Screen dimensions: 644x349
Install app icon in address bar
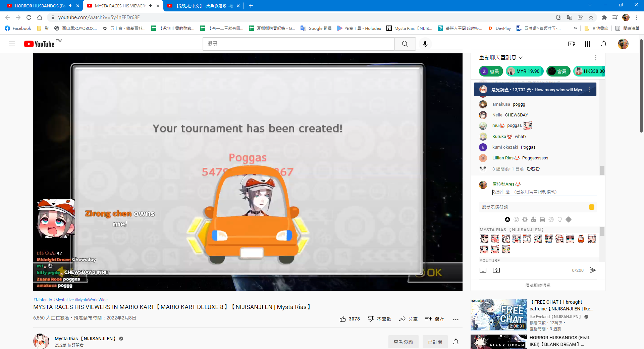pyautogui.click(x=559, y=17)
